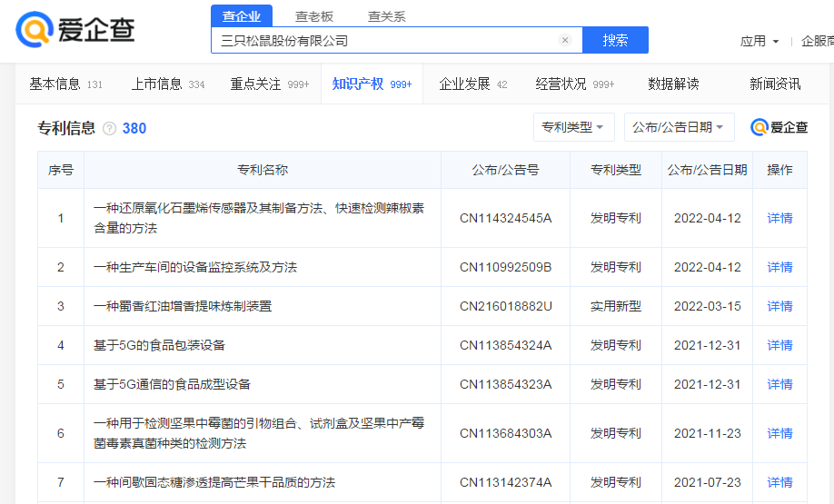Click the 实用新型 patent type cell

coord(616,306)
